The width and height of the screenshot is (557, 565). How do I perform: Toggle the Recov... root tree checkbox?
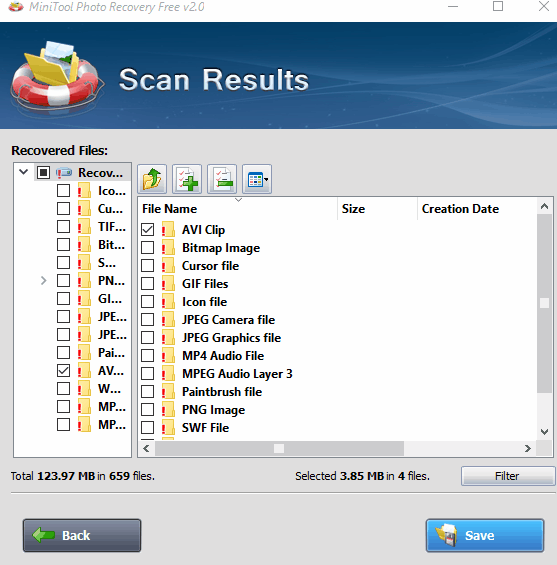pyautogui.click(x=43, y=173)
